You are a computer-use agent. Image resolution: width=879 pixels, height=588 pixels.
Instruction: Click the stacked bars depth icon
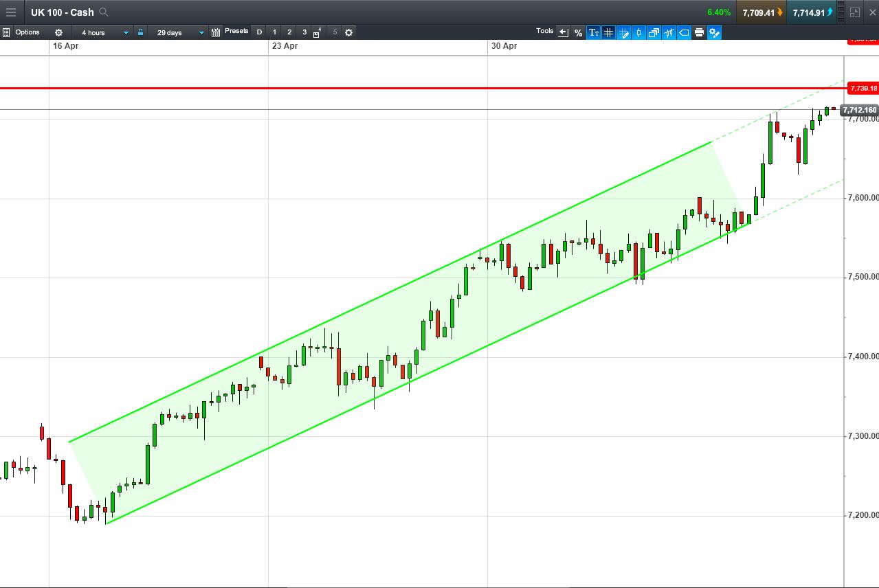coord(841,12)
